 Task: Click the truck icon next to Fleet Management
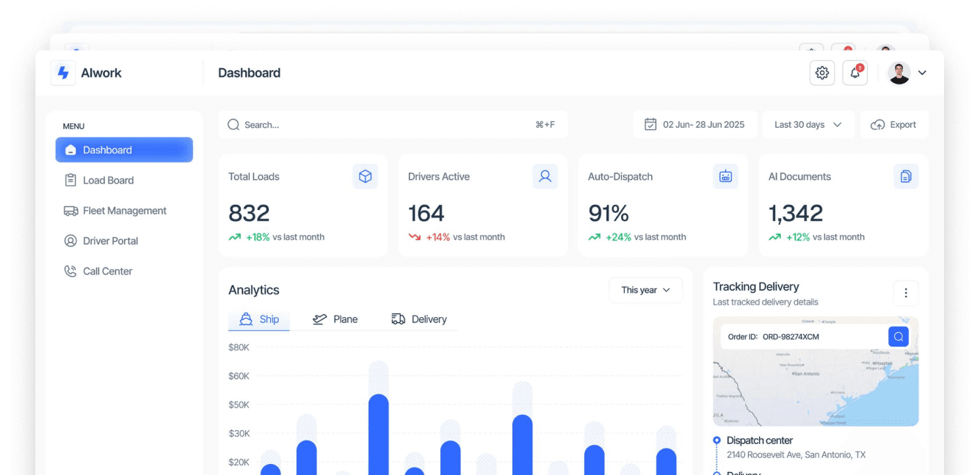[70, 211]
